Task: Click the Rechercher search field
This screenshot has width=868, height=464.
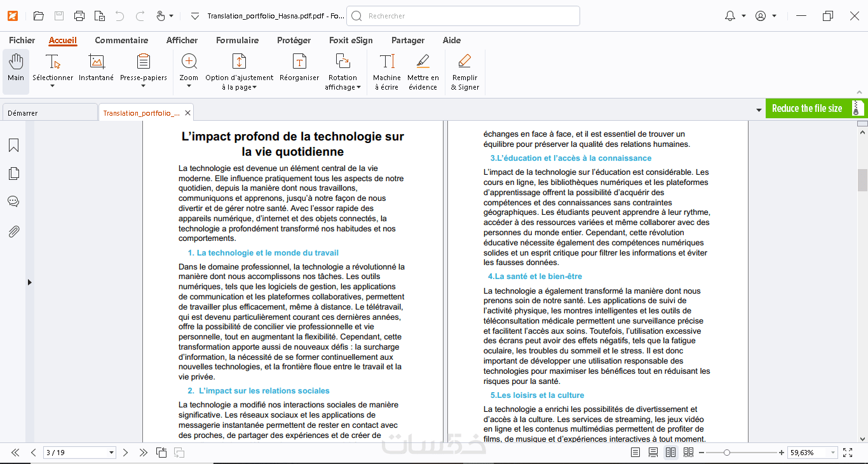Action: click(x=463, y=16)
